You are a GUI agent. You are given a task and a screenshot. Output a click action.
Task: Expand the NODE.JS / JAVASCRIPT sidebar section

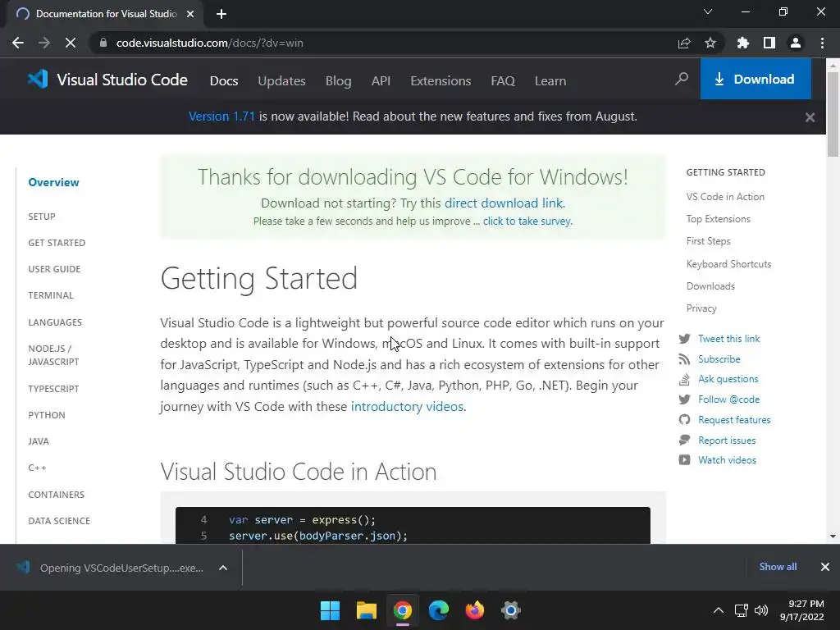pyautogui.click(x=53, y=355)
